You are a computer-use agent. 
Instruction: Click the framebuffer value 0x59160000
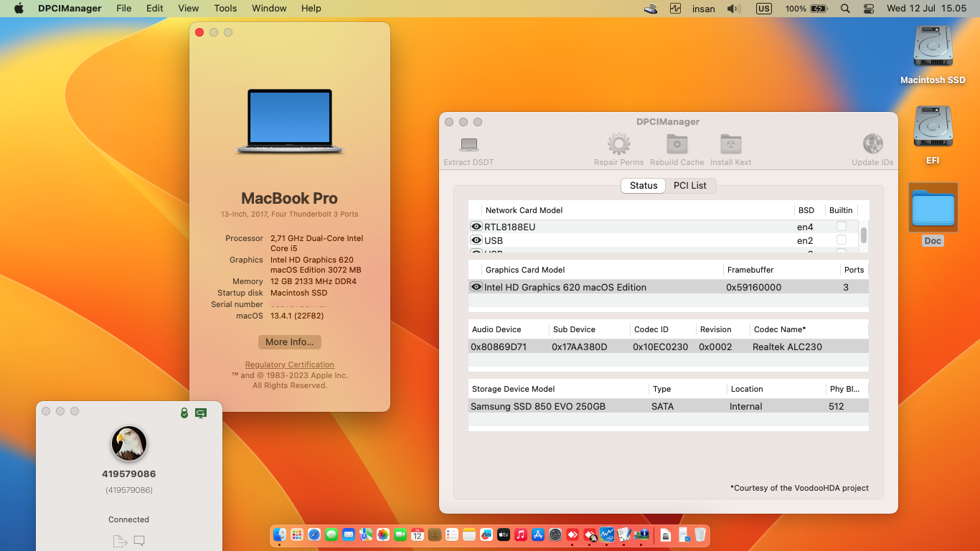coord(753,287)
